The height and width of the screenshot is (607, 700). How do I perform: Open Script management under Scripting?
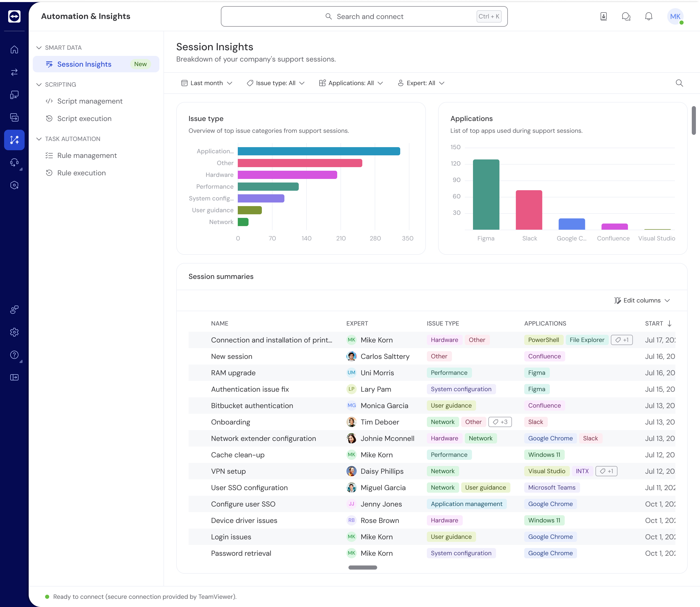coord(90,101)
